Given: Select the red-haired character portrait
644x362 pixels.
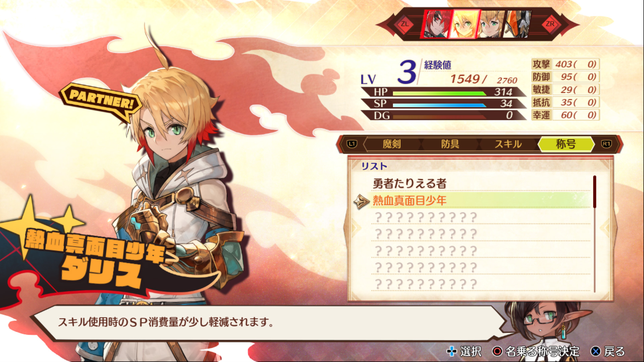Looking at the screenshot, I should pos(436,24).
